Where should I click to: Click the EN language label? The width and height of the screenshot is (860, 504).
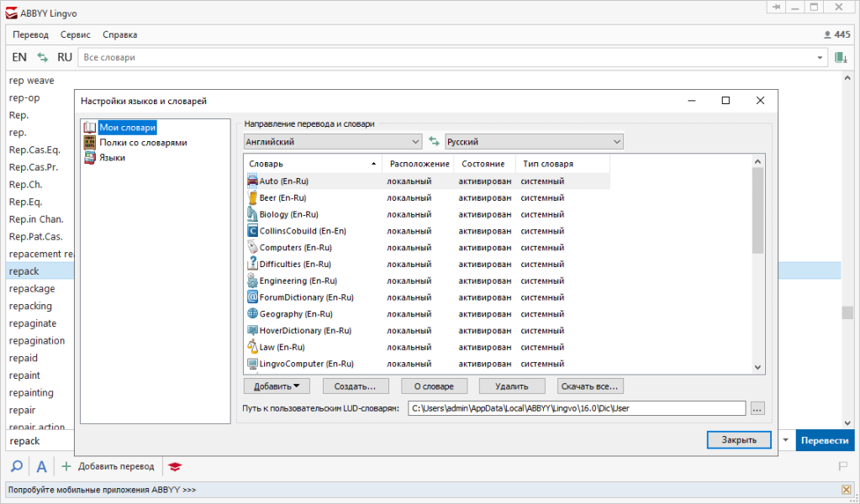tap(19, 57)
